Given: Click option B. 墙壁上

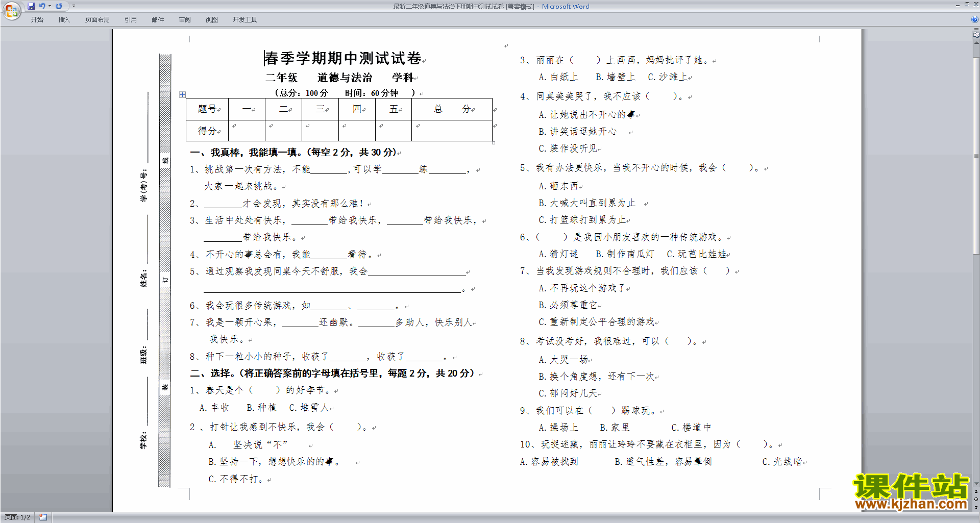Looking at the screenshot, I should 616,77.
